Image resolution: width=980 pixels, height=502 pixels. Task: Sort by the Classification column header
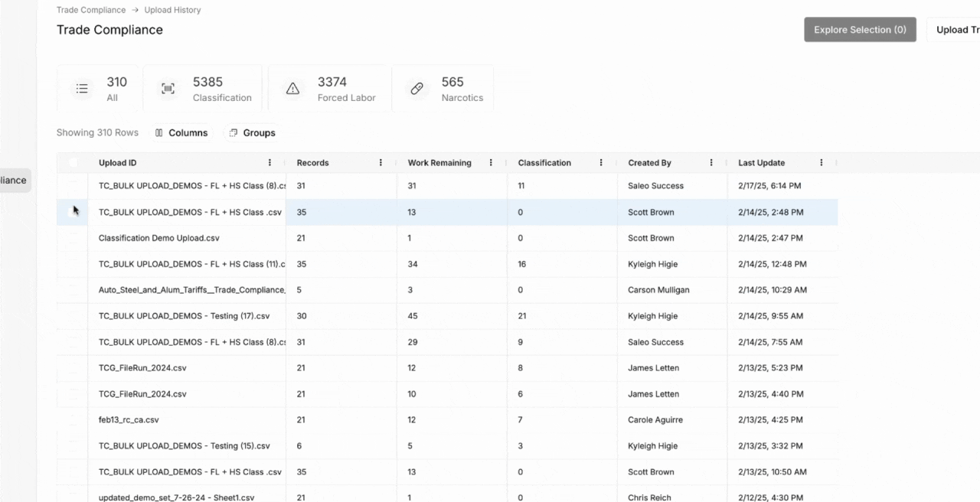click(544, 163)
